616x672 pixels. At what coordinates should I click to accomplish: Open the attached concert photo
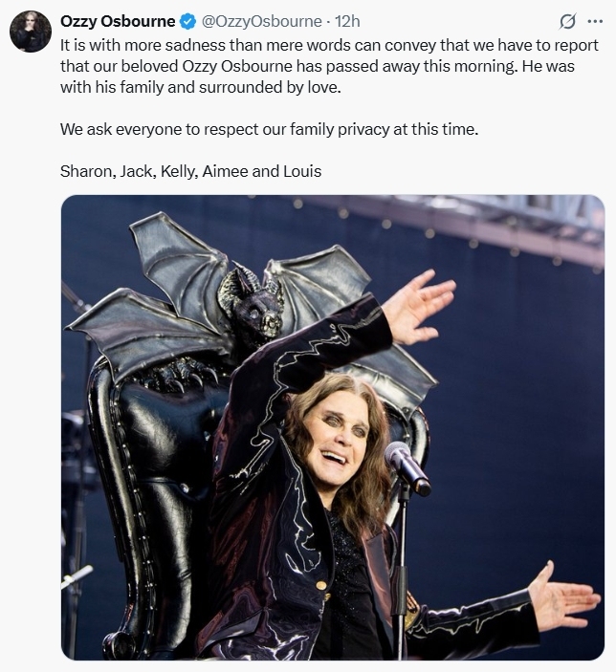[333, 427]
